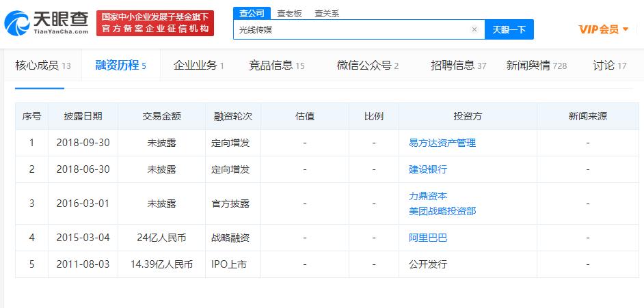This screenshot has width=644, height=308.
Task: Click the amount 24亿人民币
Action: [162, 238]
